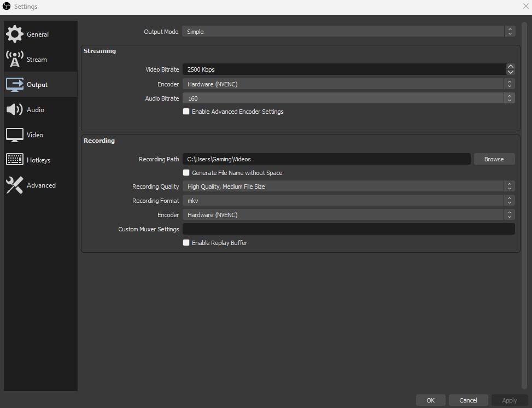Open the Recording Encoder dropdown
Screen dimensions: 532x408
(x=349, y=215)
